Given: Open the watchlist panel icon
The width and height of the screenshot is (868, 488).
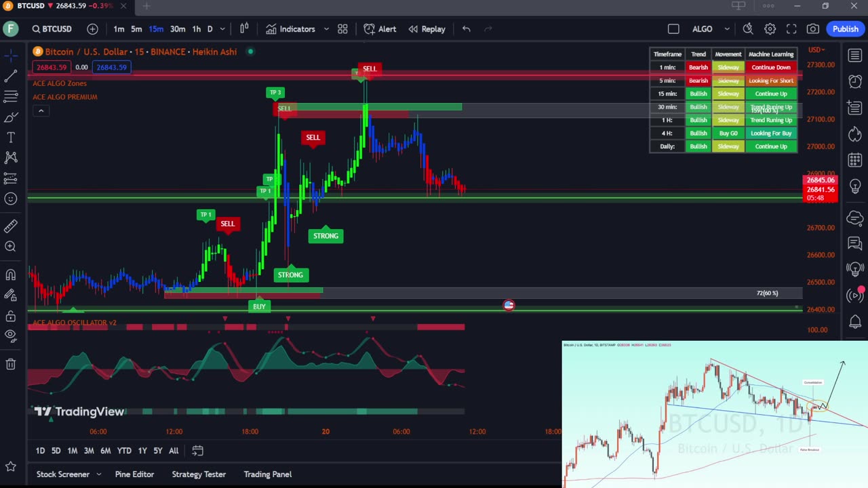Looking at the screenshot, I should 855,56.
